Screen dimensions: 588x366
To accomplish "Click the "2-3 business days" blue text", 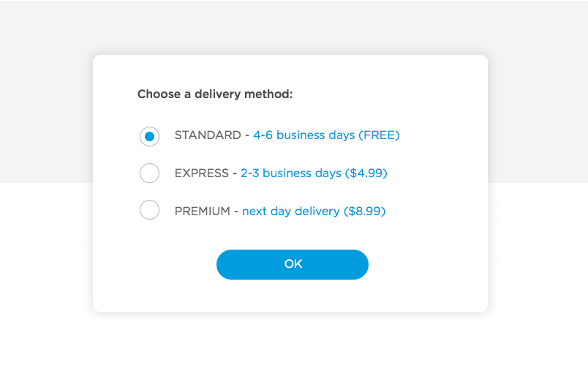I will pos(290,173).
